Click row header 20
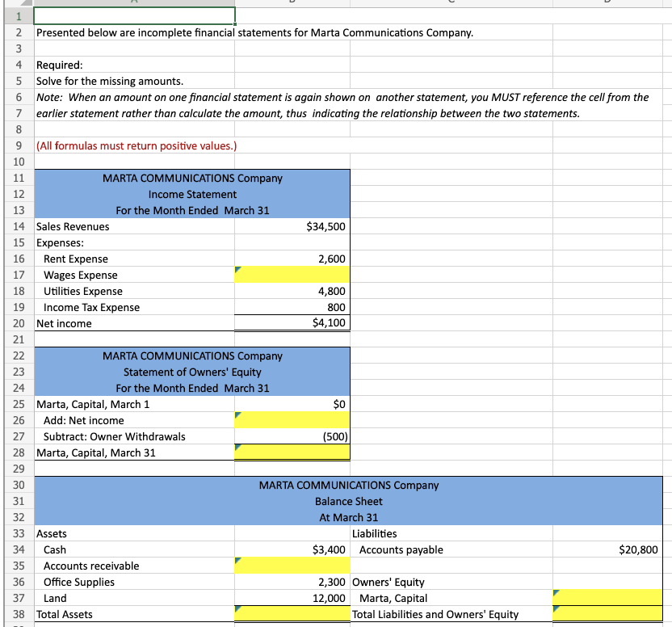 coord(19,323)
